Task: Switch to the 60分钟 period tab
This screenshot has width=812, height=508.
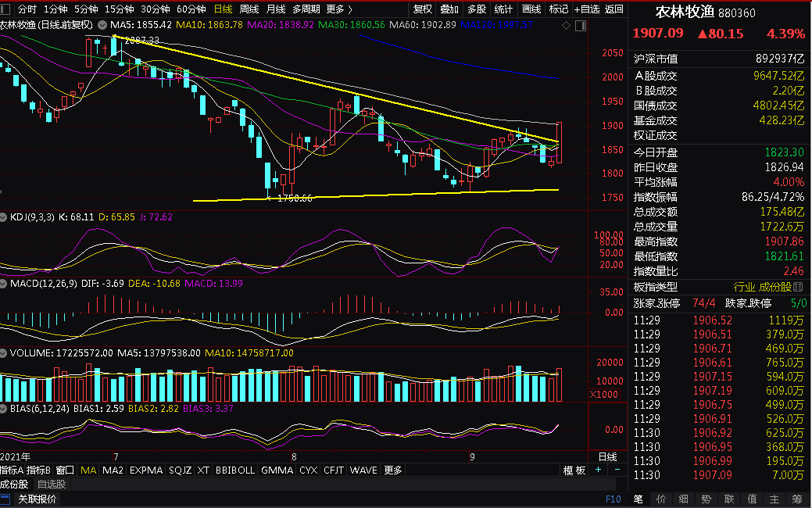Action: coord(191,9)
